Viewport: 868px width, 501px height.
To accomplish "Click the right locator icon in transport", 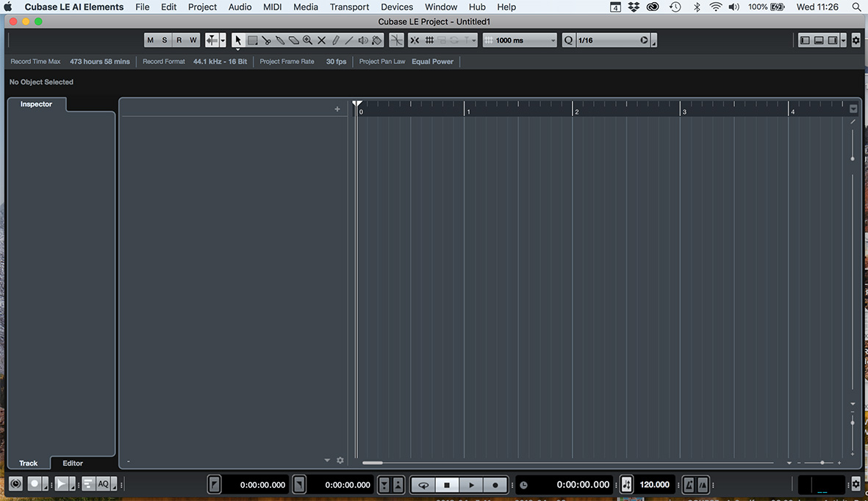I will (x=299, y=484).
